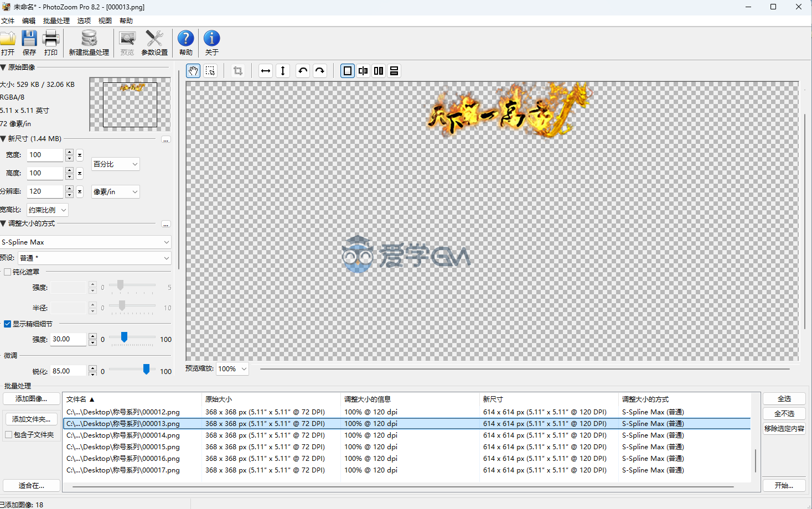The height and width of the screenshot is (509, 812).
Task: Click the 适合在... button
Action: (31, 486)
